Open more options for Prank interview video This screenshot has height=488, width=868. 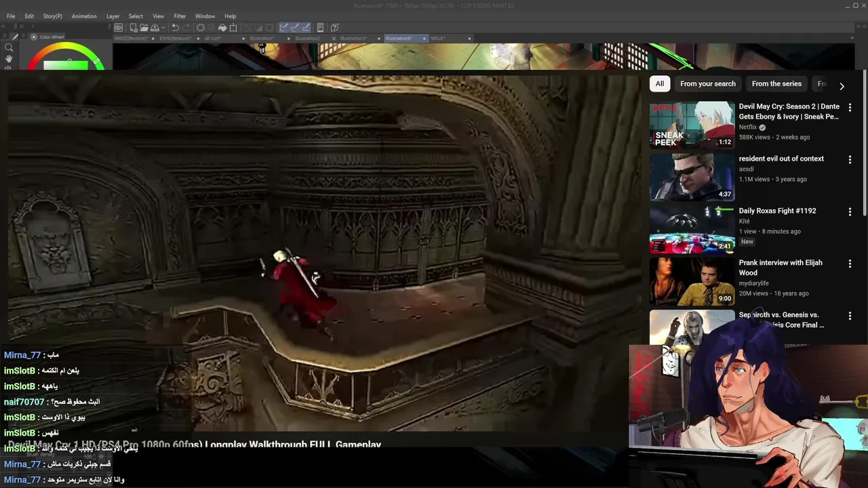[x=850, y=264]
